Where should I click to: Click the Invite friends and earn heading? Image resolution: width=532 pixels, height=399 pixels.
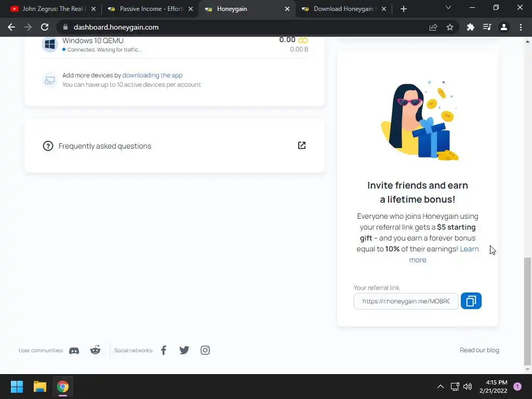point(418,192)
